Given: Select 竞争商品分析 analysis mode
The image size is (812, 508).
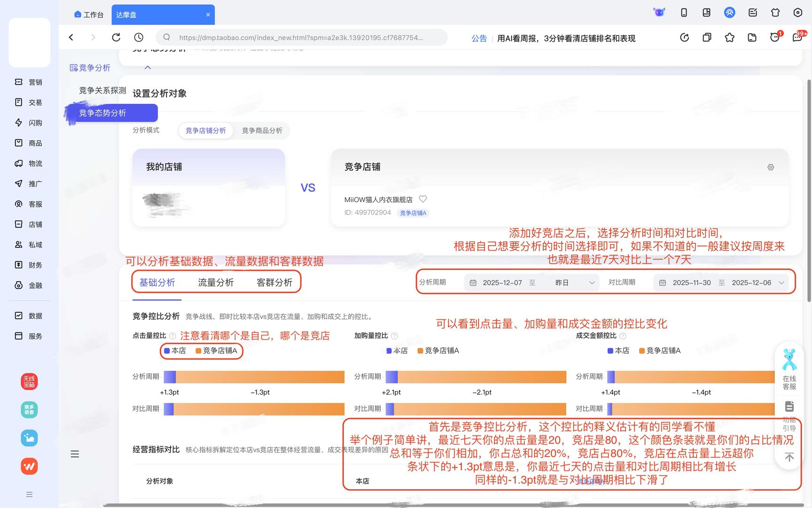Looking at the screenshot, I should click(262, 130).
